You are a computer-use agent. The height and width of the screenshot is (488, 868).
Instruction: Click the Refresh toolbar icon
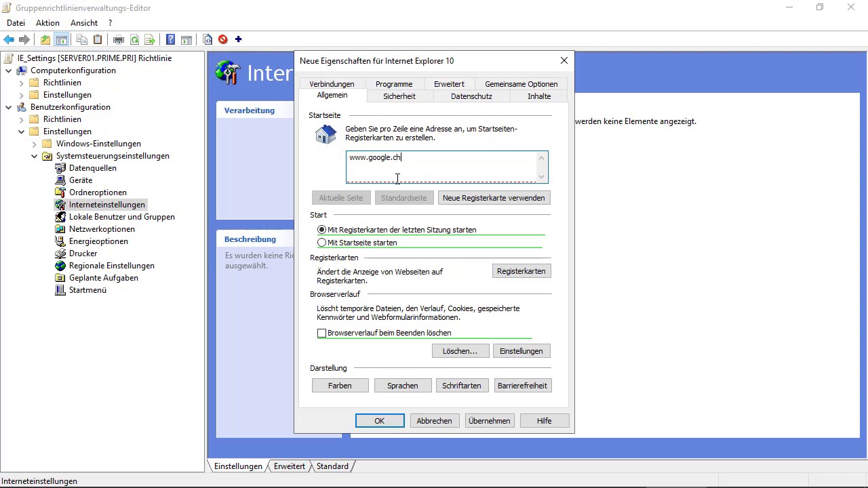point(134,39)
